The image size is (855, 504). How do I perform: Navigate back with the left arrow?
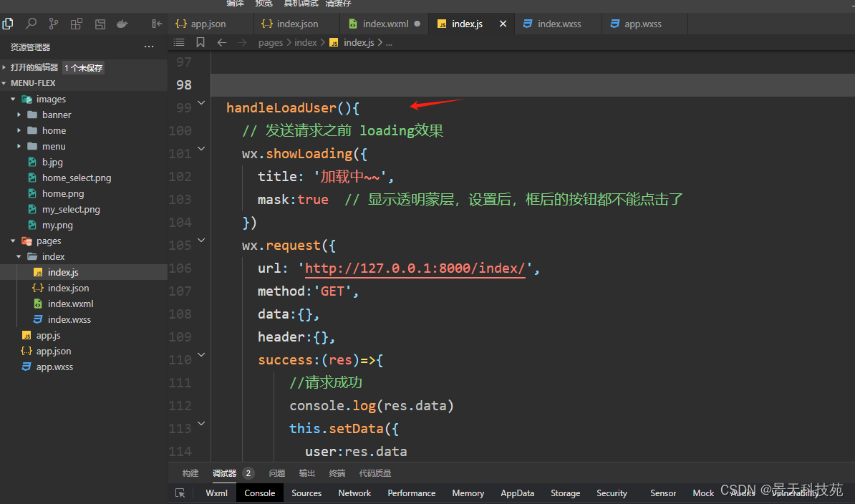[x=221, y=42]
